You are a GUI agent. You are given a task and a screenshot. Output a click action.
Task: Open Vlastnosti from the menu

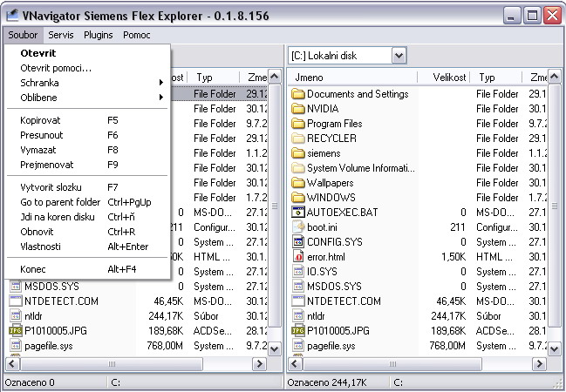point(87,247)
